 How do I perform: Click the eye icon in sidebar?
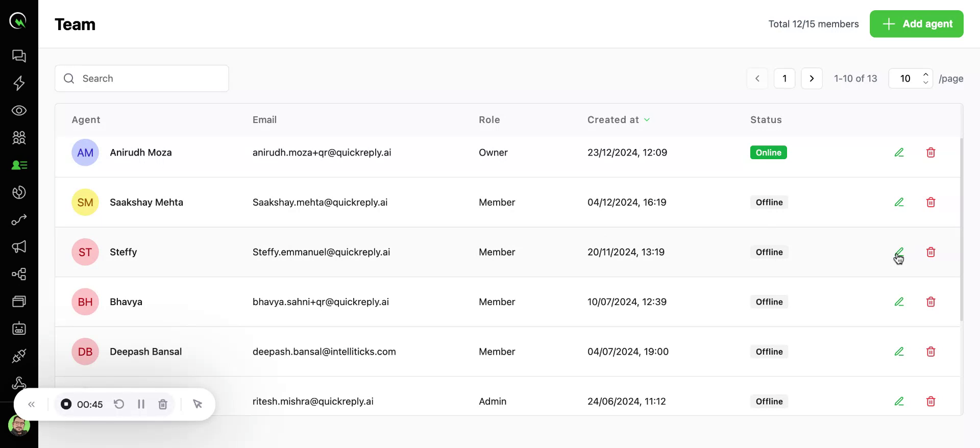(19, 111)
